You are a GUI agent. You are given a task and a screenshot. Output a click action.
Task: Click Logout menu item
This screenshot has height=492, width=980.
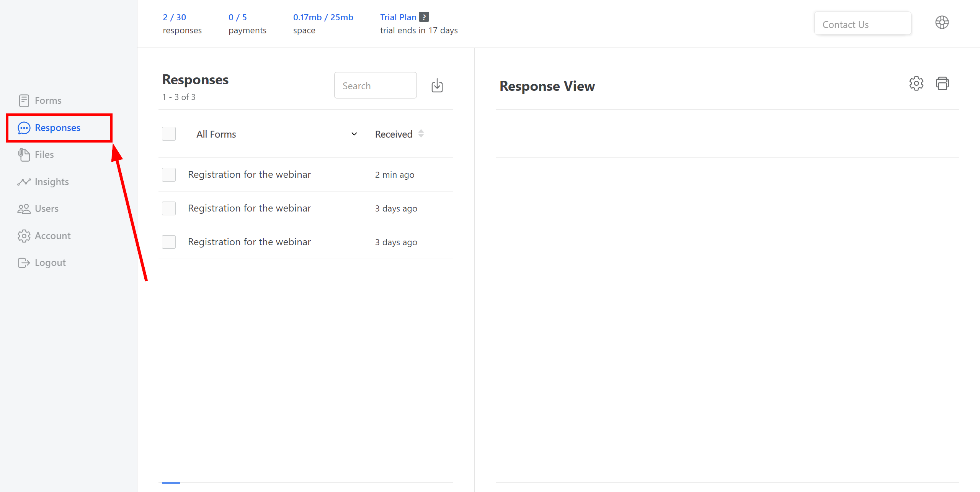pyautogui.click(x=50, y=262)
